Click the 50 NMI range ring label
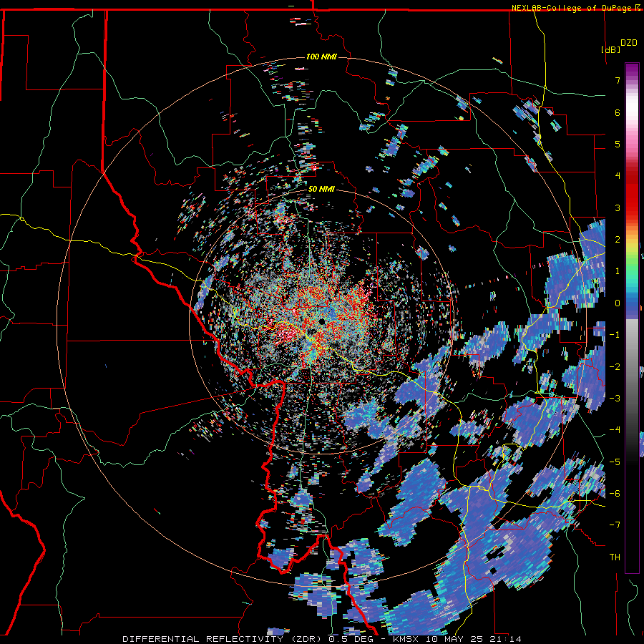Screen dimensions: 644x644 click(321, 190)
